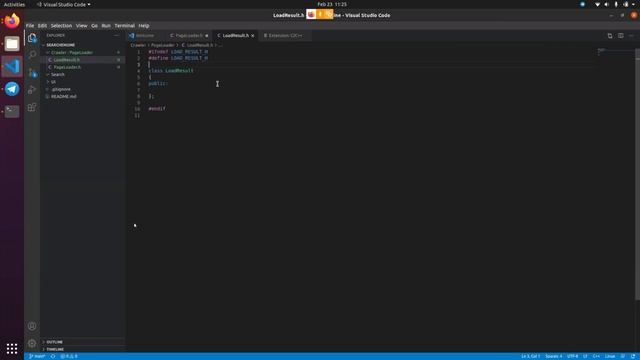Open Terminal from the Ubuntu dock
The width and height of the screenshot is (640, 360).
12,111
